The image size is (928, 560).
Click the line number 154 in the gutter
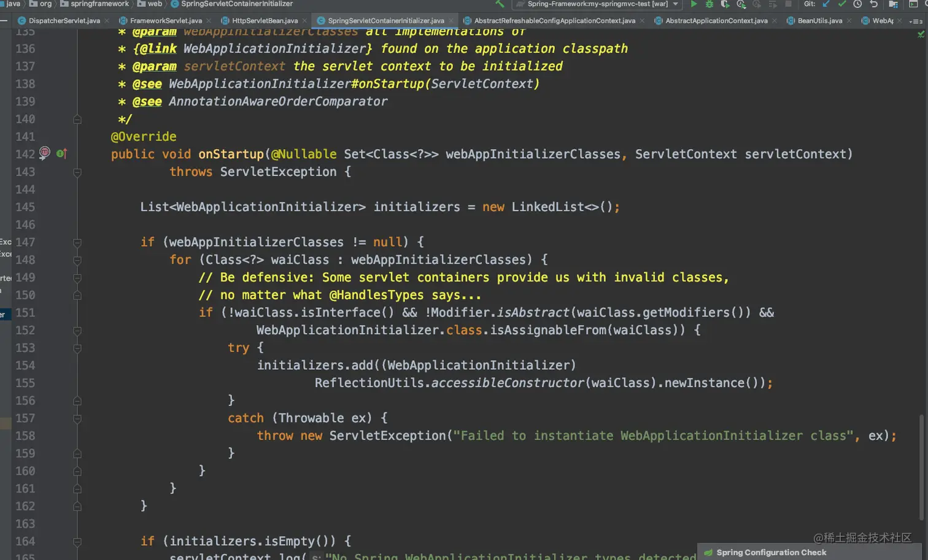pyautogui.click(x=25, y=366)
